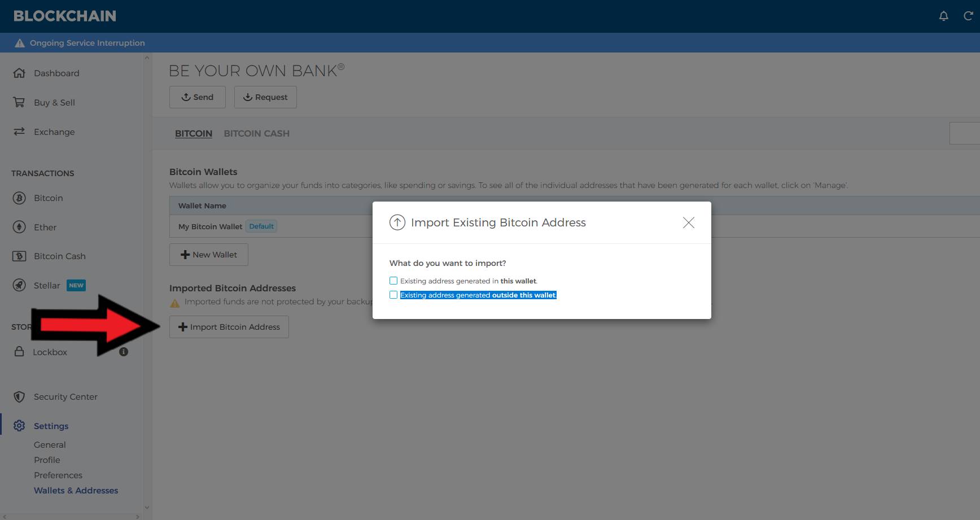Open Wallets & Addresses settings
Image resolution: width=980 pixels, height=520 pixels.
pyautogui.click(x=76, y=491)
